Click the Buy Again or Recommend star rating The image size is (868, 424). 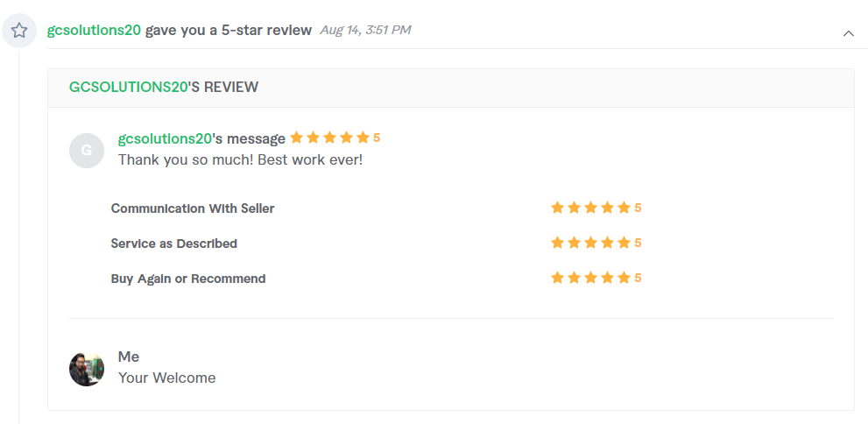596,278
